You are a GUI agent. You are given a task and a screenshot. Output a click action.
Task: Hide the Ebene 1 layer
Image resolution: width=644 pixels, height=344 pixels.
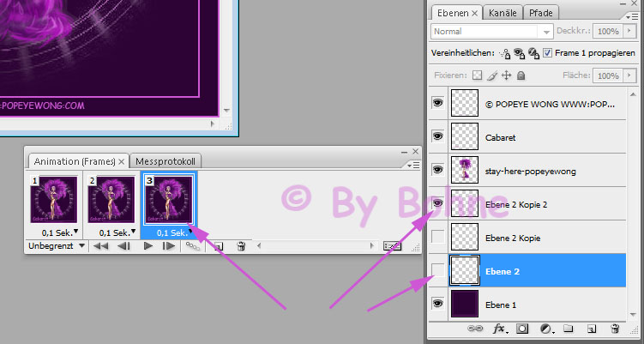click(437, 304)
